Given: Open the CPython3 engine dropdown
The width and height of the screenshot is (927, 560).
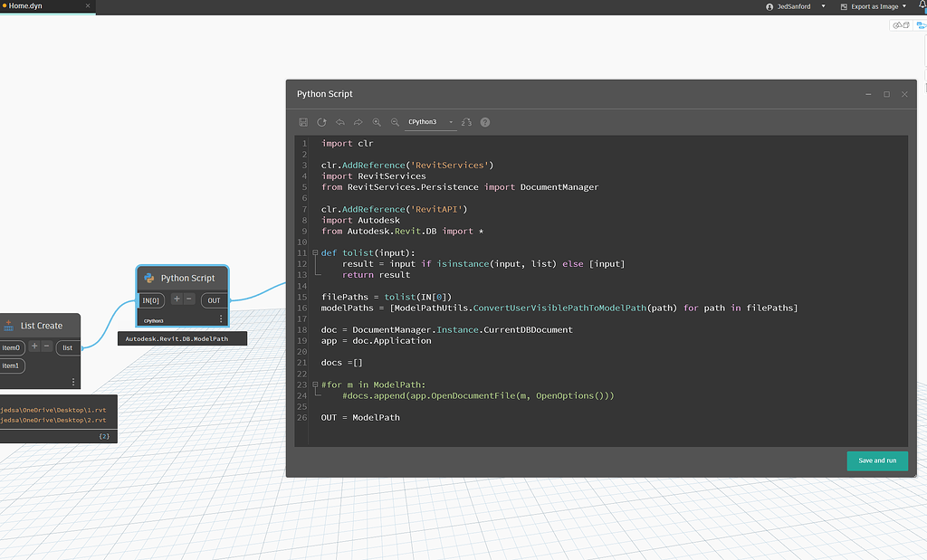Looking at the screenshot, I should [450, 121].
